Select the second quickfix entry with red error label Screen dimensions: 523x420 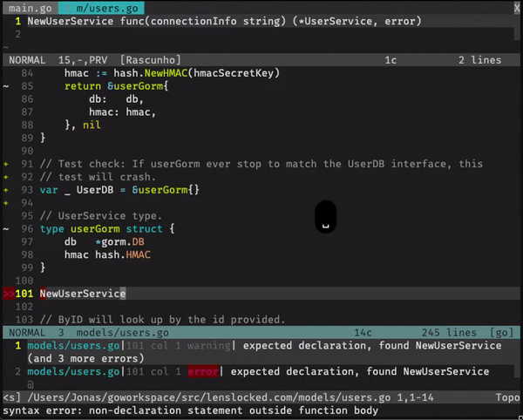tap(259, 372)
